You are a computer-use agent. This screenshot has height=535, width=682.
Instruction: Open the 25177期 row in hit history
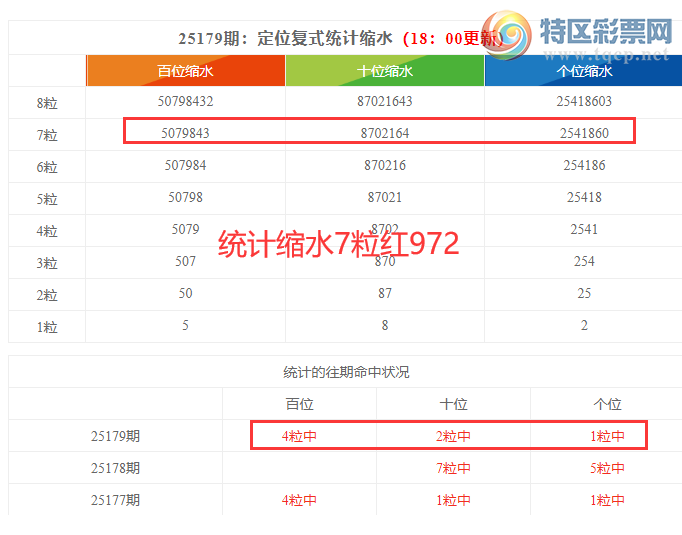[x=116, y=500]
